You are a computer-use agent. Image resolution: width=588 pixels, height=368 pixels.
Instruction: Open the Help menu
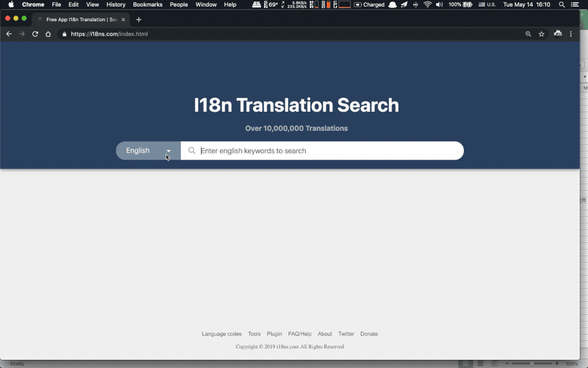(x=230, y=4)
